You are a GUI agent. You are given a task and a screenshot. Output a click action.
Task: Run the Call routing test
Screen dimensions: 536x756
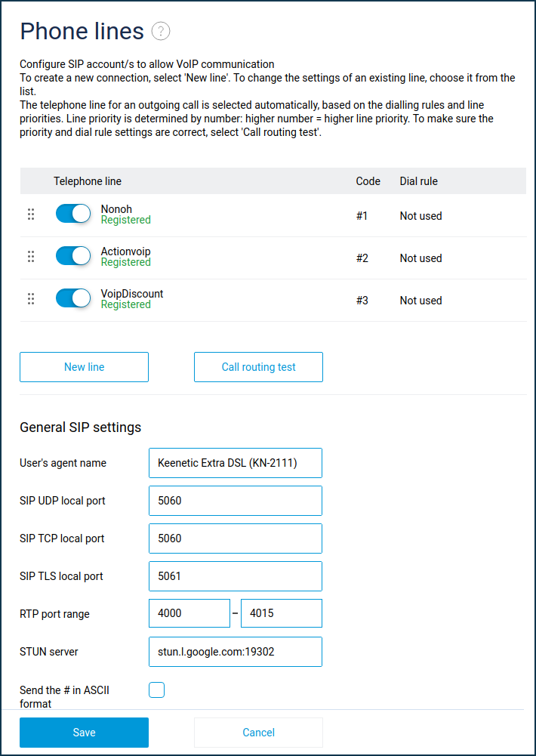click(258, 367)
